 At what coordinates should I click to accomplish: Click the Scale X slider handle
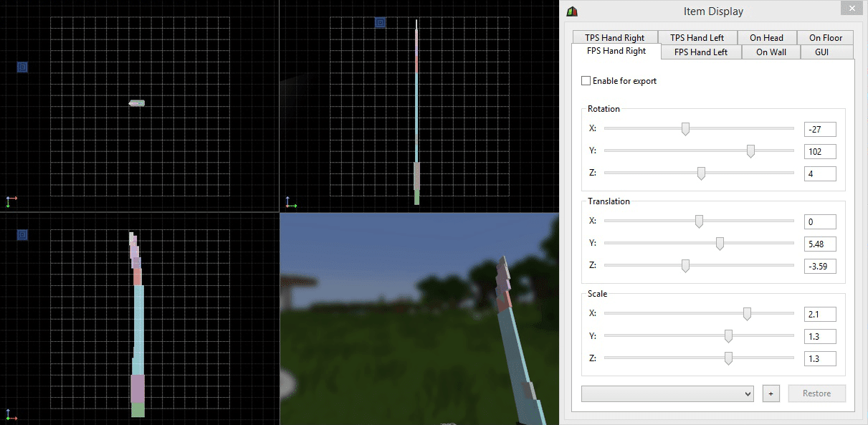pyautogui.click(x=747, y=314)
